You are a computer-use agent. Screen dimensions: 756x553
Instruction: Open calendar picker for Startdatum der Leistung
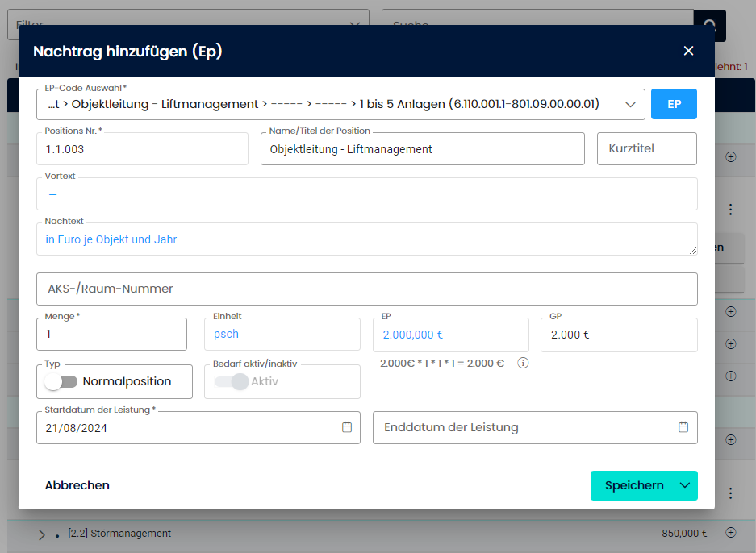[347, 427]
